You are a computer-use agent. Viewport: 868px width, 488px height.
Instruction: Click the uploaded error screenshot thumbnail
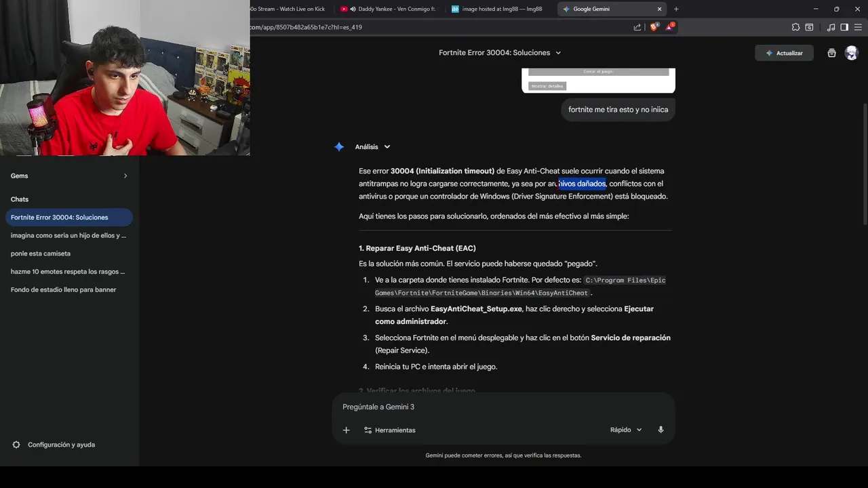point(598,80)
